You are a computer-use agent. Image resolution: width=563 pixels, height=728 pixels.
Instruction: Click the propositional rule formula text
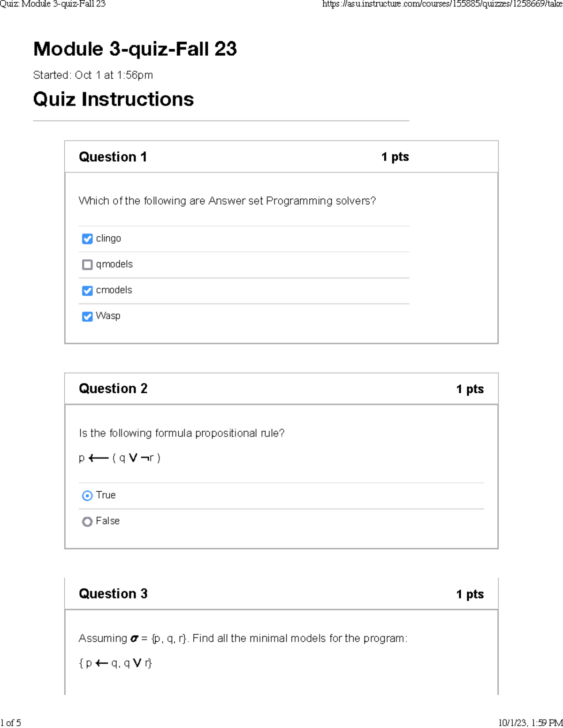point(120,458)
